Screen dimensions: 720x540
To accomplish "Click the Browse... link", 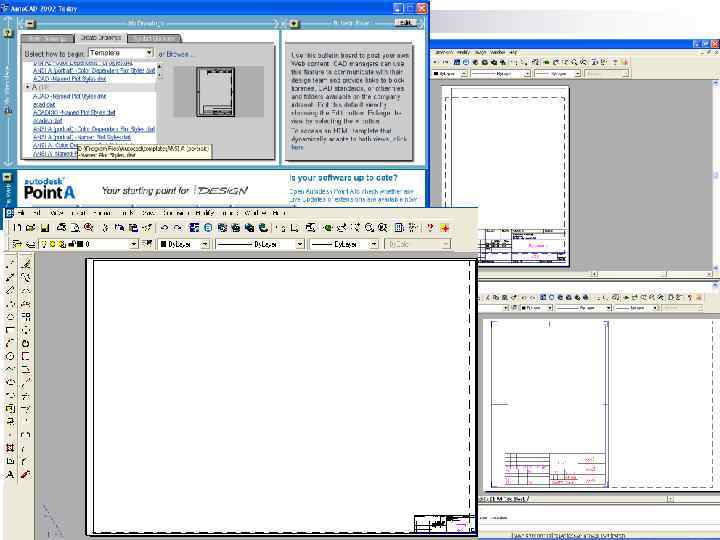I will [178, 54].
